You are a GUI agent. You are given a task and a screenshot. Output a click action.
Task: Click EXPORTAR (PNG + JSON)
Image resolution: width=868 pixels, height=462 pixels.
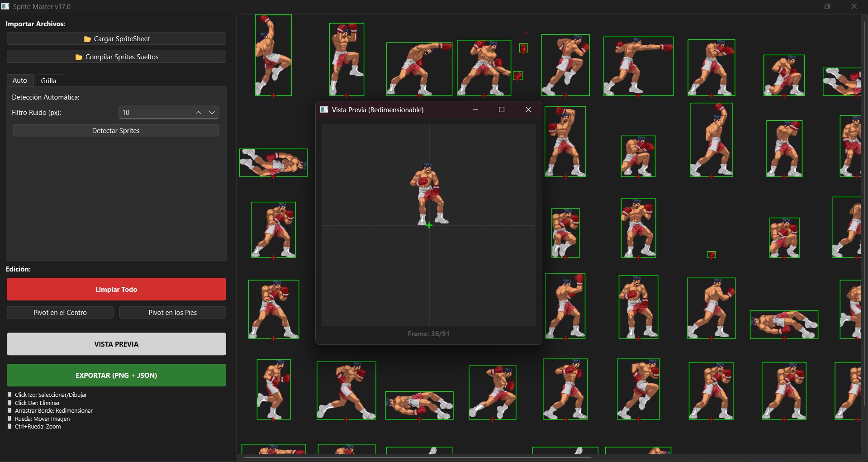tap(116, 376)
